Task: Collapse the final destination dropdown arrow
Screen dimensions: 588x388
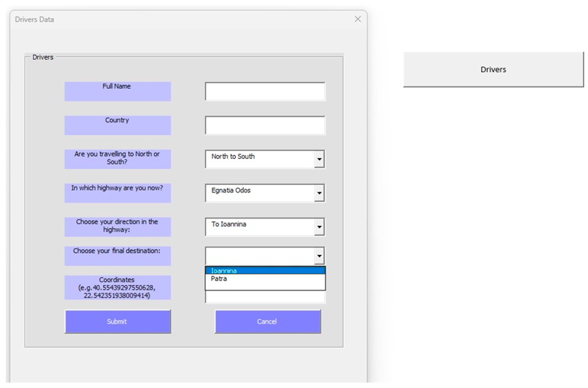Action: click(319, 256)
